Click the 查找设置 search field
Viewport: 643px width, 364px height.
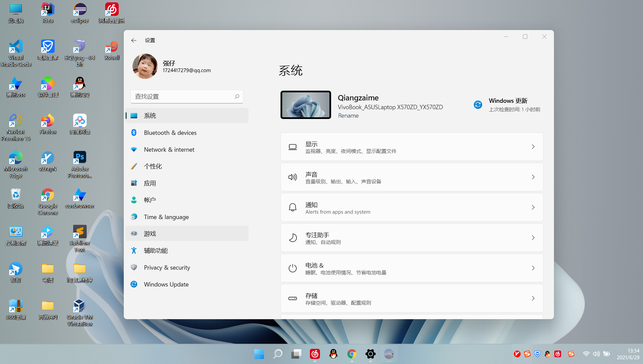(182, 97)
